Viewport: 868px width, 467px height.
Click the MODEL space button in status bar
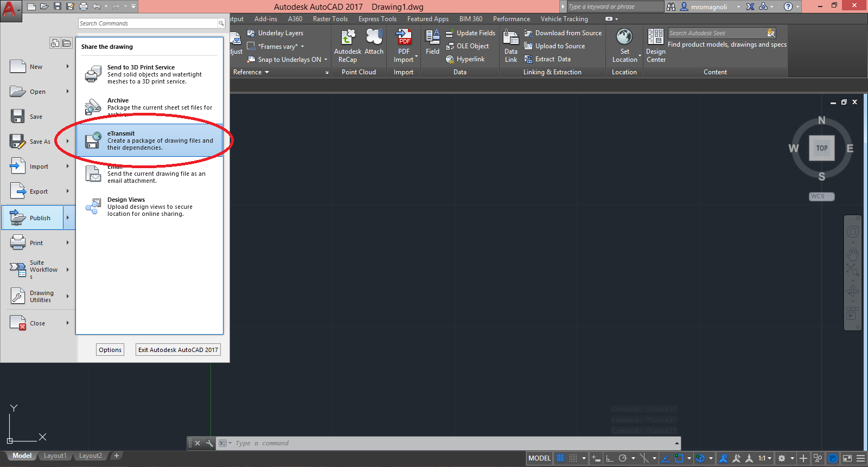(539, 458)
